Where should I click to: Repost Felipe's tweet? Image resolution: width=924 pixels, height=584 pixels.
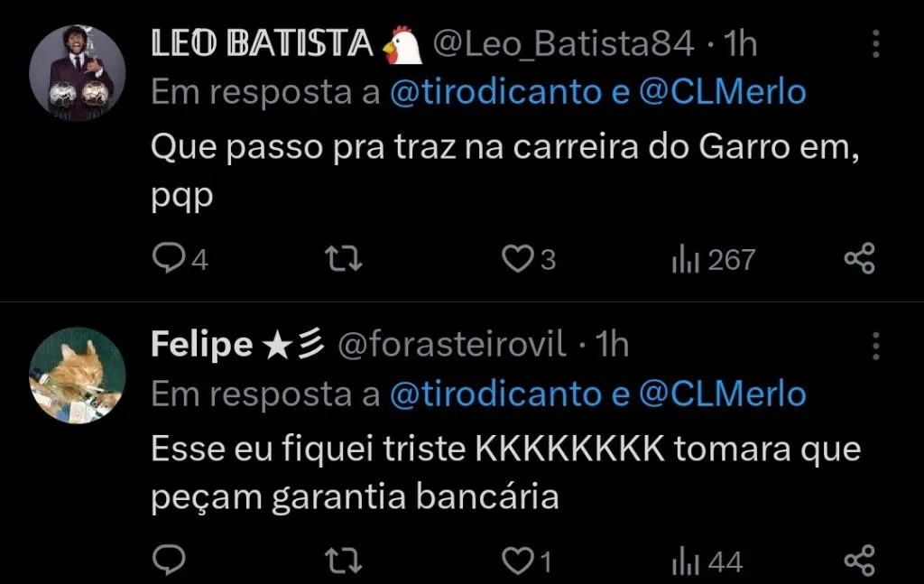(344, 558)
